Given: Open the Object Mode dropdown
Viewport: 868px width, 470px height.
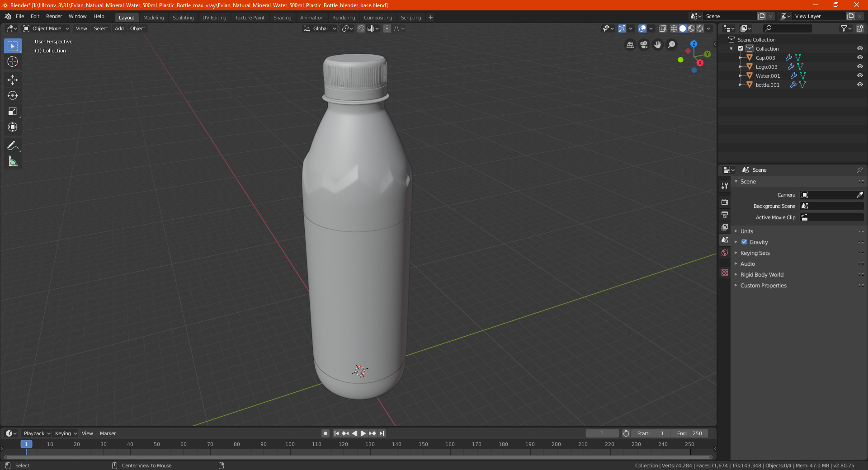Looking at the screenshot, I should [x=46, y=28].
